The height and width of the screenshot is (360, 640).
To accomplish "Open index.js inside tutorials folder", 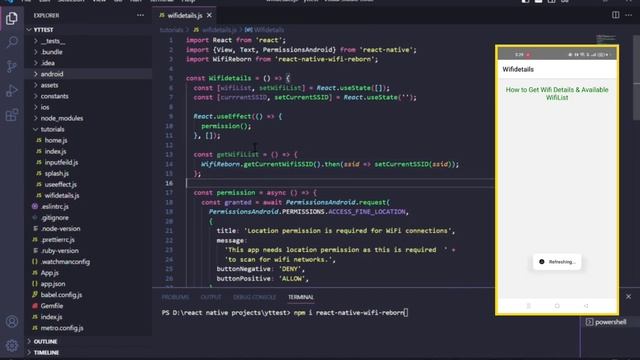I will point(88,151).
